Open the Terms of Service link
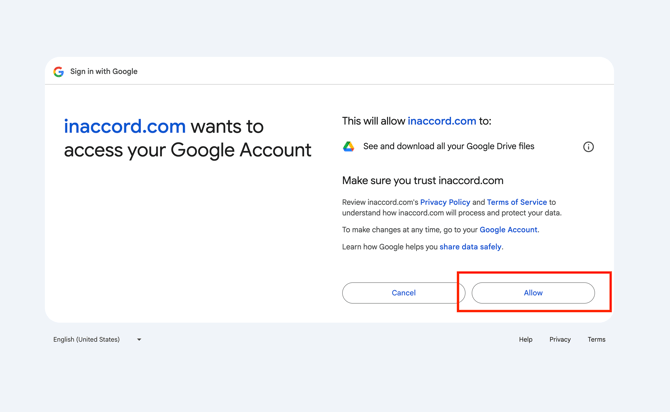 (x=517, y=202)
